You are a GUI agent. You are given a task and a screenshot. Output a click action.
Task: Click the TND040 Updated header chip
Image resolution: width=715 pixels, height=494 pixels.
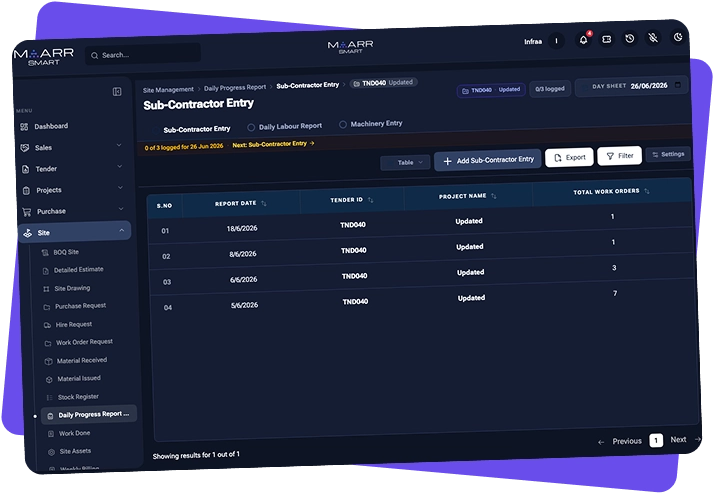491,90
